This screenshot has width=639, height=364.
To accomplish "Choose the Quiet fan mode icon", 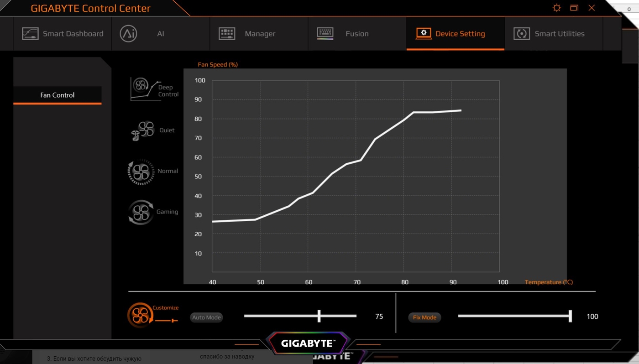I will point(143,130).
